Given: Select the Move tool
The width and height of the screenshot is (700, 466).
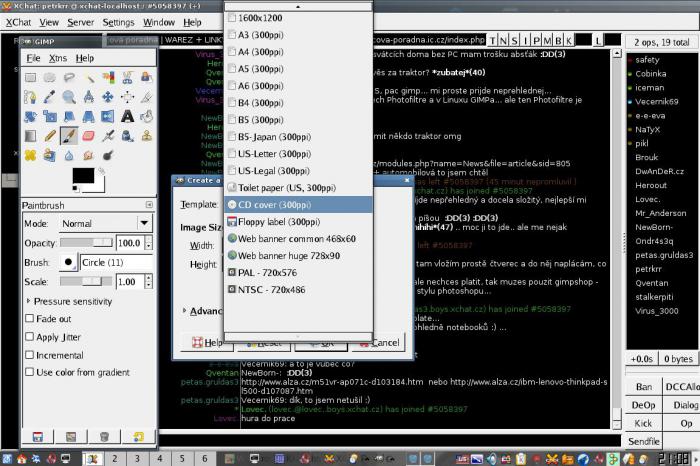Looking at the screenshot, I should [x=108, y=97].
